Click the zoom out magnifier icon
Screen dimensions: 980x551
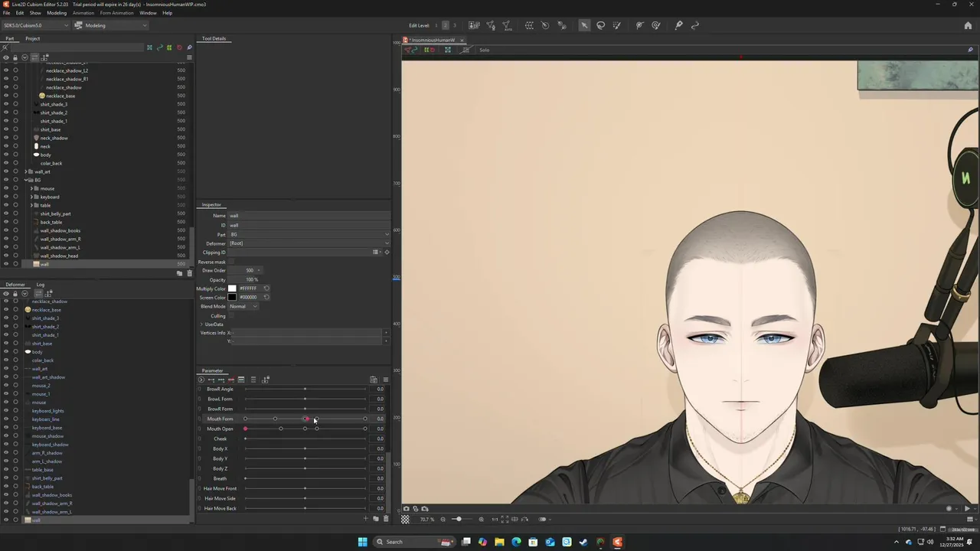[x=443, y=519]
